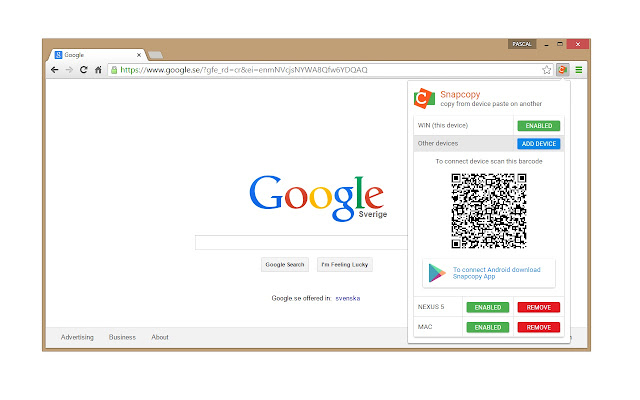Select the Google tab
640x400 pixels.
[x=97, y=55]
